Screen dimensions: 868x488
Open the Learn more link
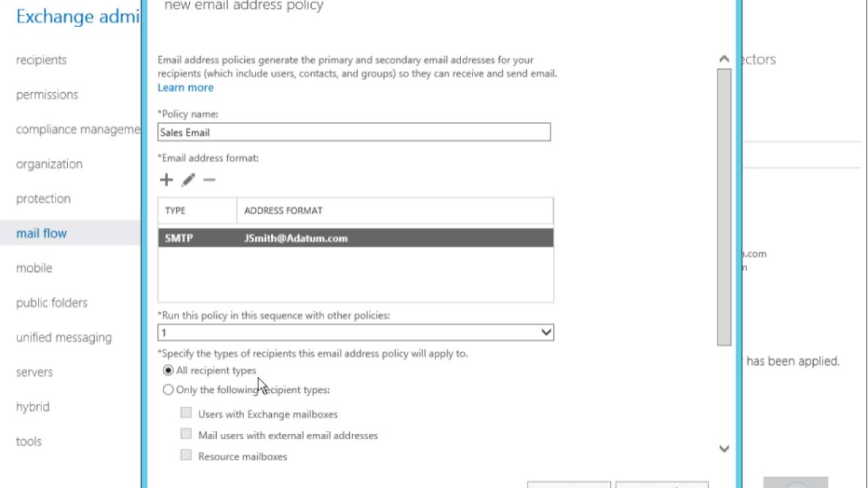[185, 87]
